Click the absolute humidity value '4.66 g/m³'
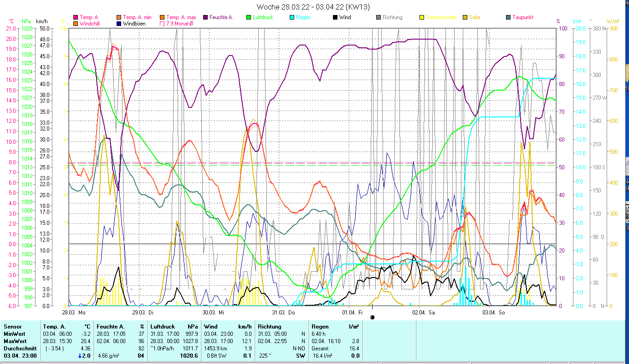 point(109,356)
